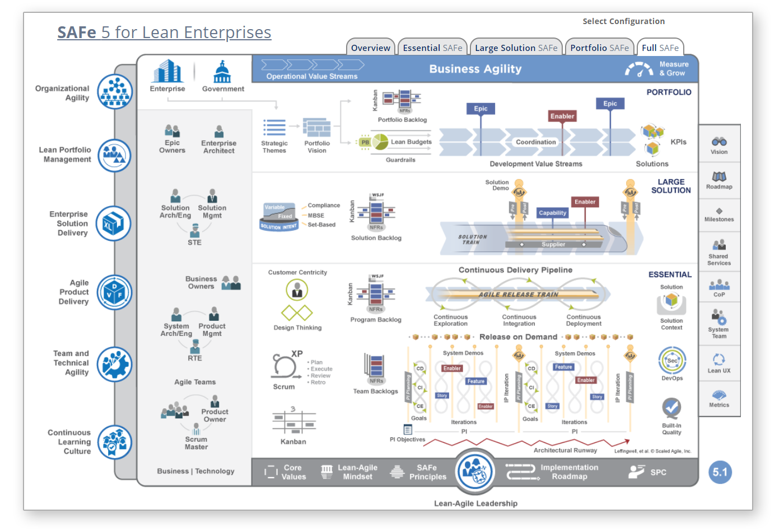Click the Business Owners icon
The image size is (784, 532).
tap(231, 282)
